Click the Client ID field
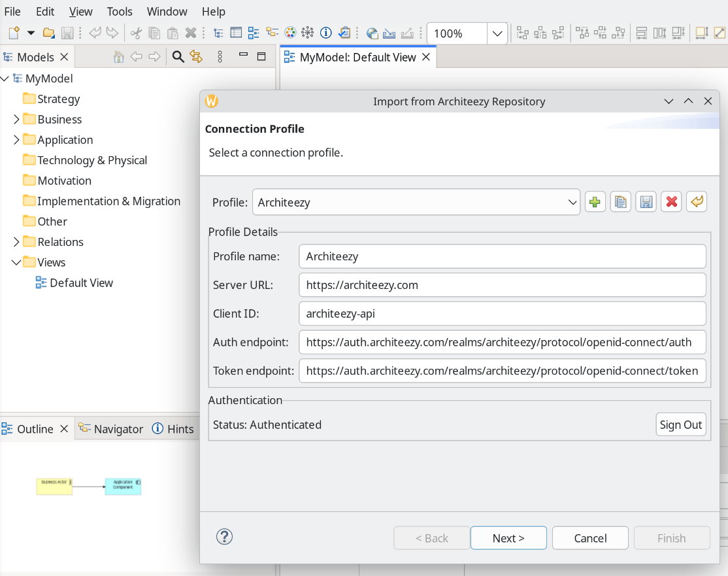The height and width of the screenshot is (576, 728). [x=503, y=314]
